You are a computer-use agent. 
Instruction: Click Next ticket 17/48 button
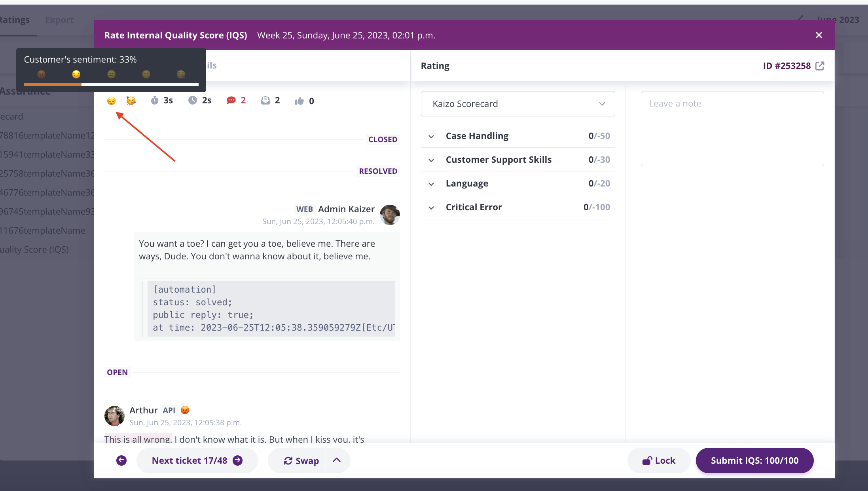click(x=197, y=461)
